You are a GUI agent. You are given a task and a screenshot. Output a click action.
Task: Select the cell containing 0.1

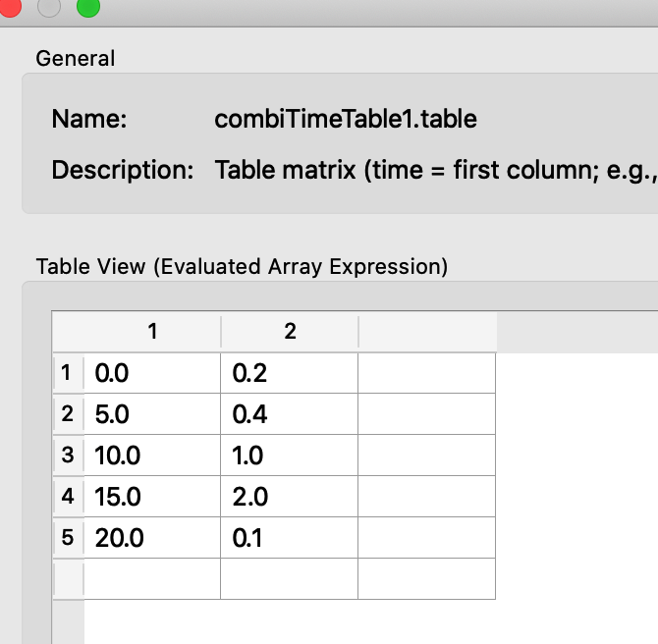pyautogui.click(x=289, y=537)
